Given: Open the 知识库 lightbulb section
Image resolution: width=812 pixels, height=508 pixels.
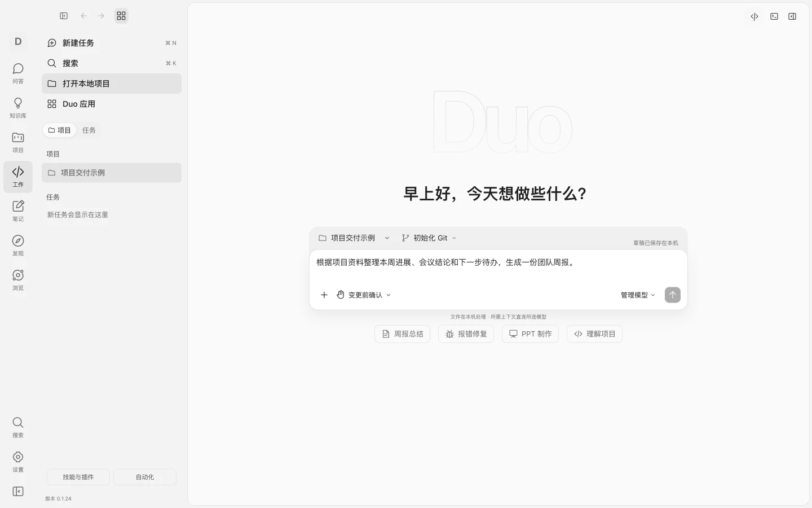Looking at the screenshot, I should coord(18,108).
